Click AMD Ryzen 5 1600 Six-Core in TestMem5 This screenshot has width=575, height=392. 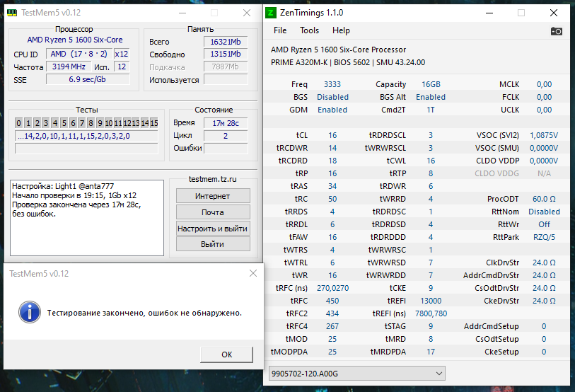point(75,40)
